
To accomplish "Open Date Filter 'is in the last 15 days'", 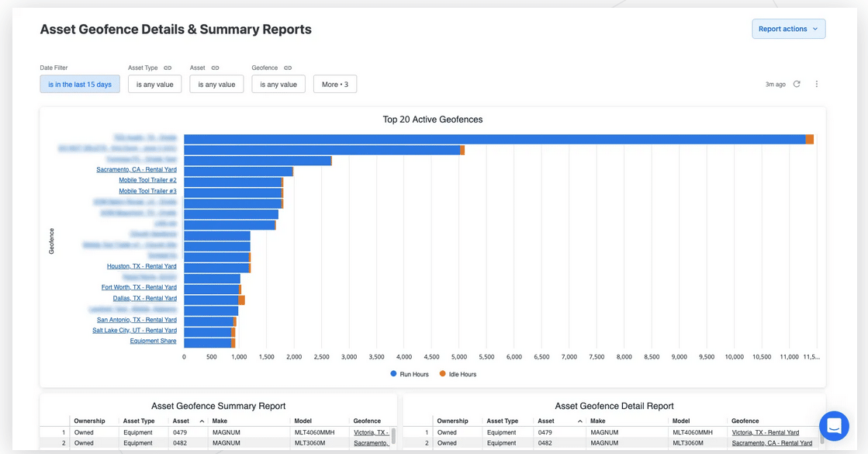I will click(80, 85).
